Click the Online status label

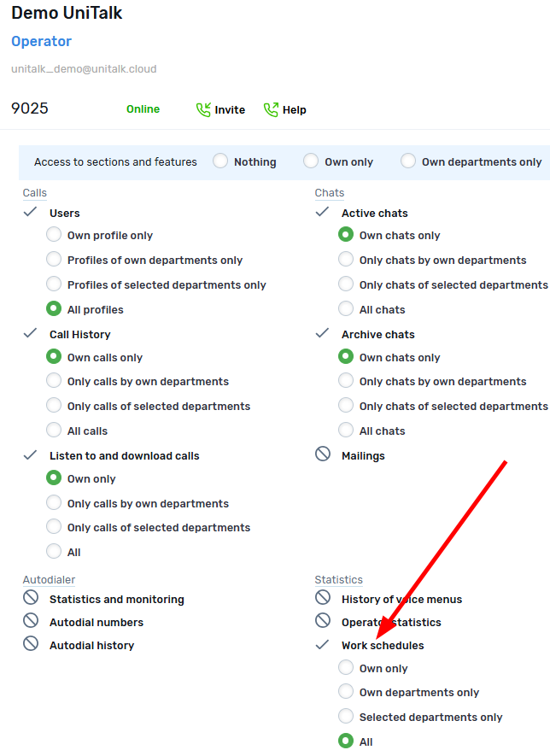[x=143, y=109]
